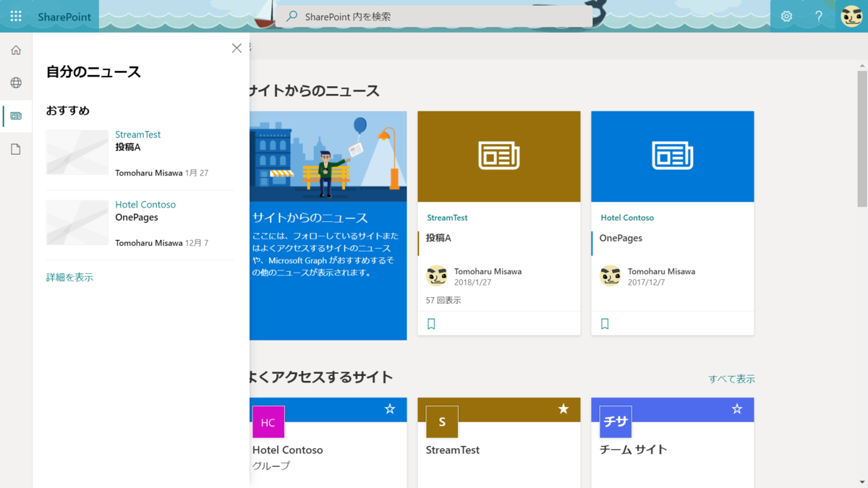
Task: Click the サイトからのニュース illustration banner
Action: [328, 156]
